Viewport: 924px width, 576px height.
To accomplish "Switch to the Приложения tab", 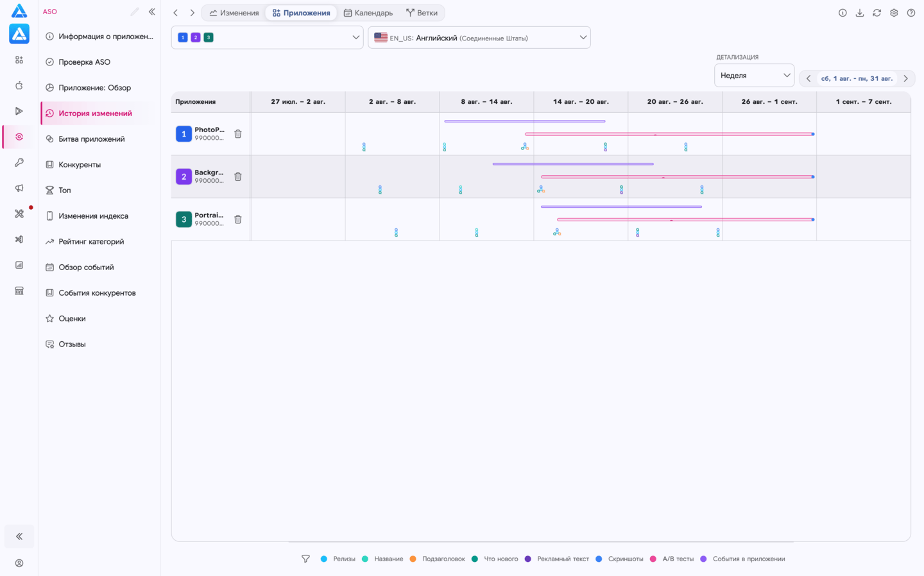I will pos(301,13).
